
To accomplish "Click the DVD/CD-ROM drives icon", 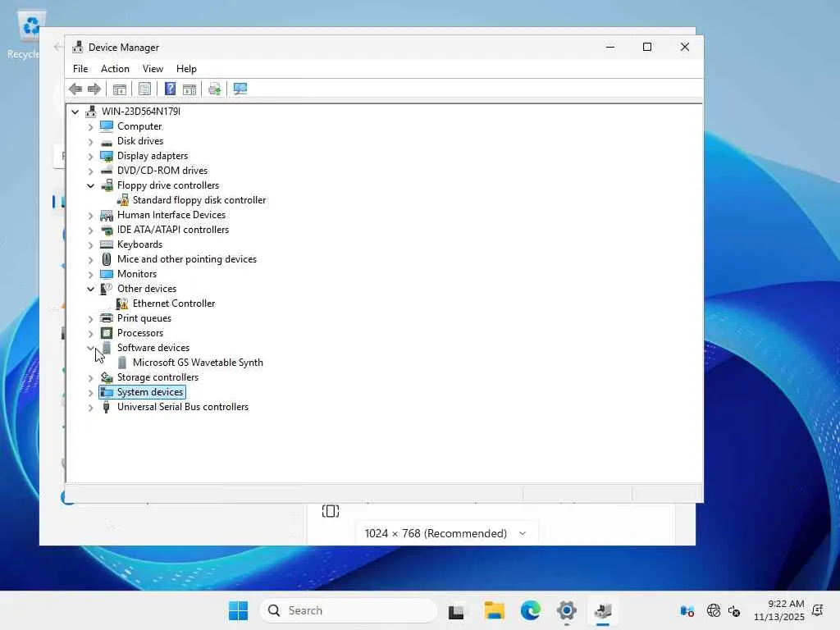I will coord(107,171).
